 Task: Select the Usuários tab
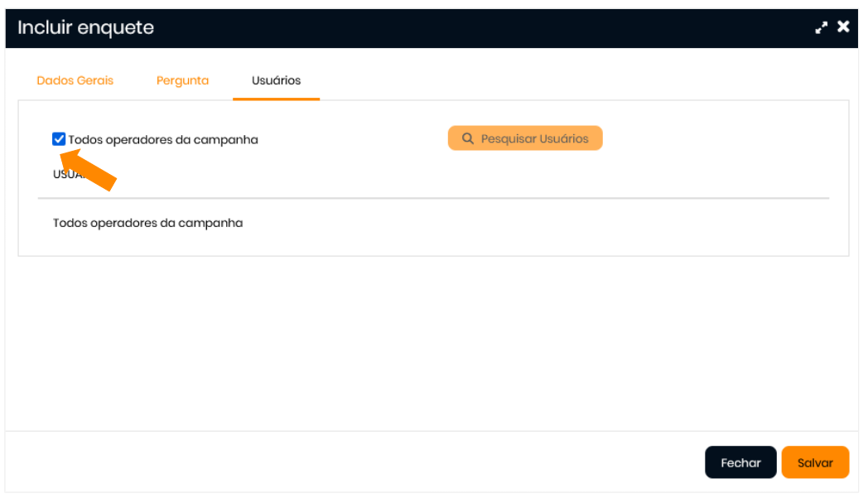[x=276, y=80]
